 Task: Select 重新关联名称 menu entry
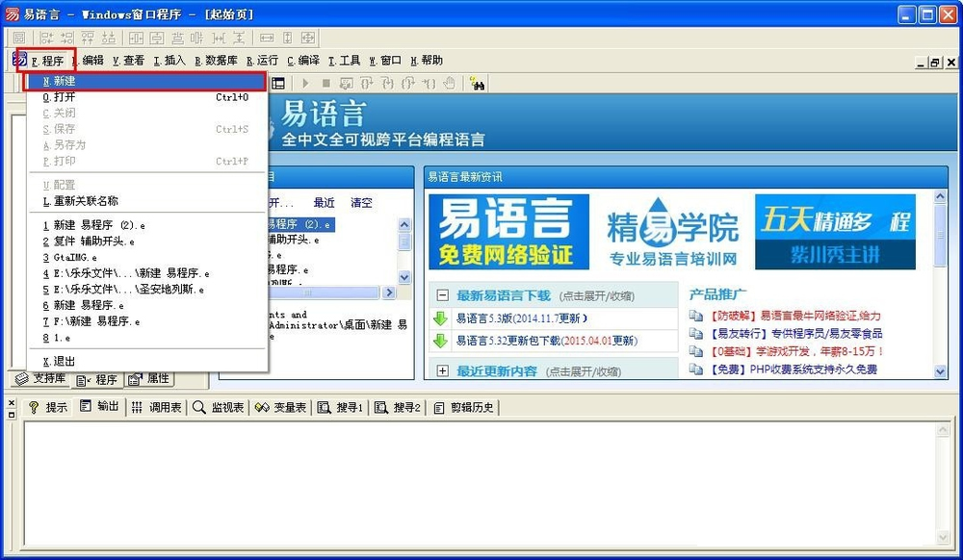[x=145, y=200]
